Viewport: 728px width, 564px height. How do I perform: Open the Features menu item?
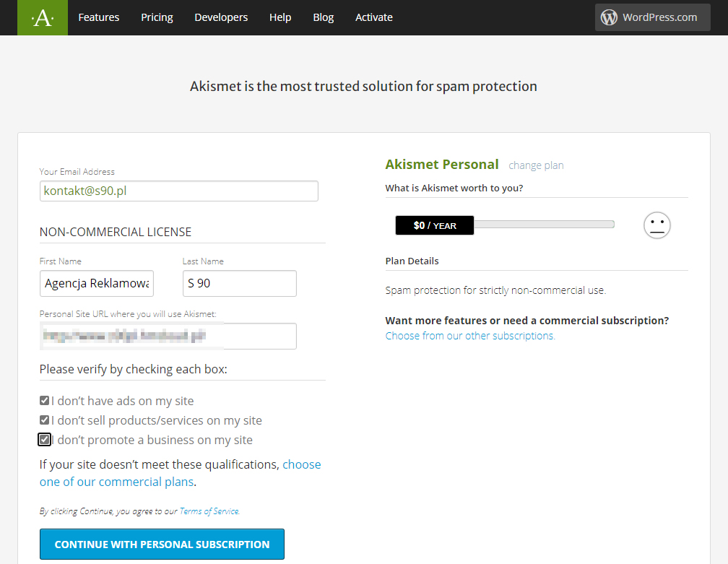[x=99, y=17]
